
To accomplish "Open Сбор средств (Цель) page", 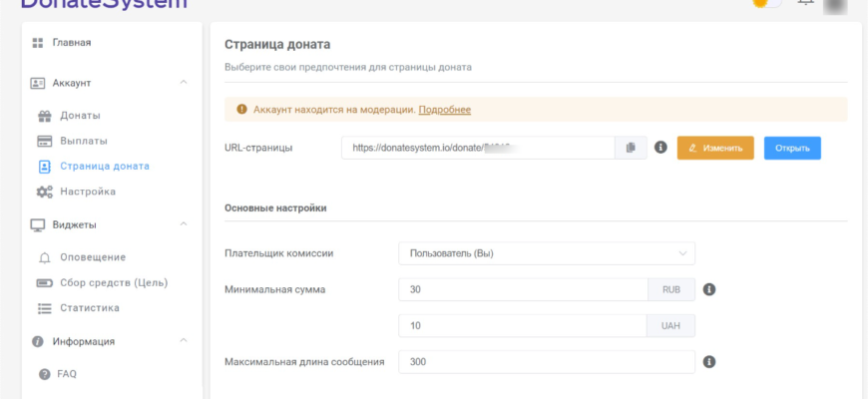I will [x=114, y=283].
